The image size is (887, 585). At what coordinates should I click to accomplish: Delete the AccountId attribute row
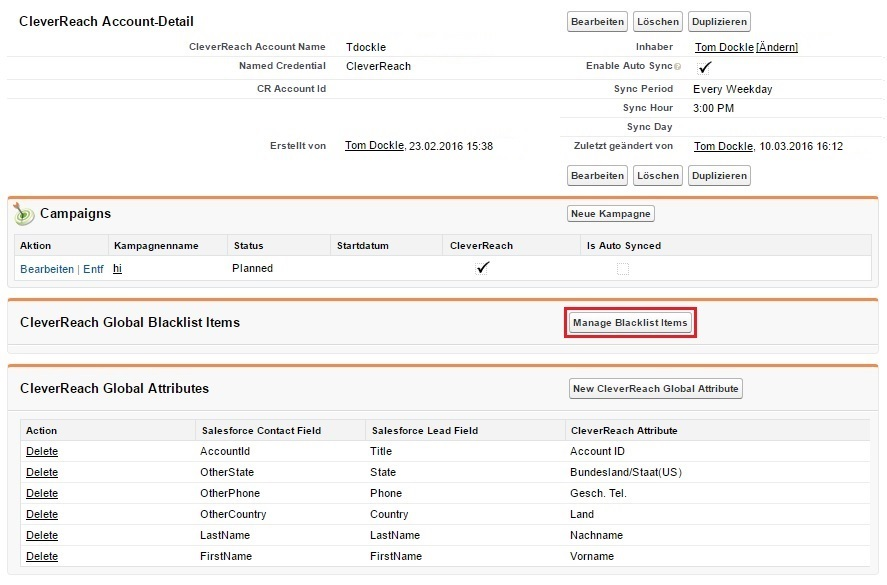[42, 451]
